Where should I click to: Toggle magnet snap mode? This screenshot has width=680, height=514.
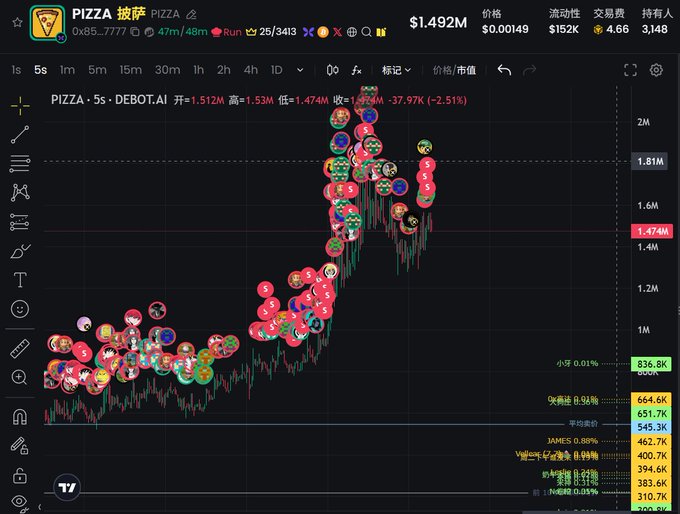[x=20, y=416]
